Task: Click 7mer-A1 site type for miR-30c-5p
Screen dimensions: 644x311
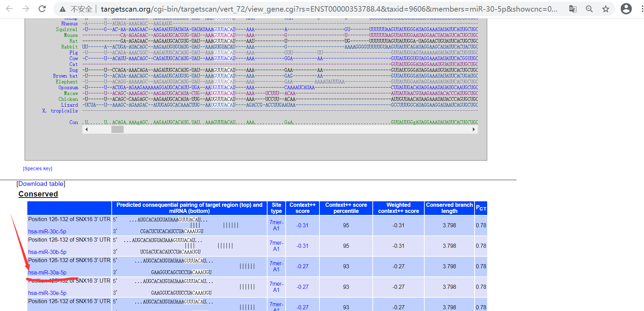Action: coord(276,226)
